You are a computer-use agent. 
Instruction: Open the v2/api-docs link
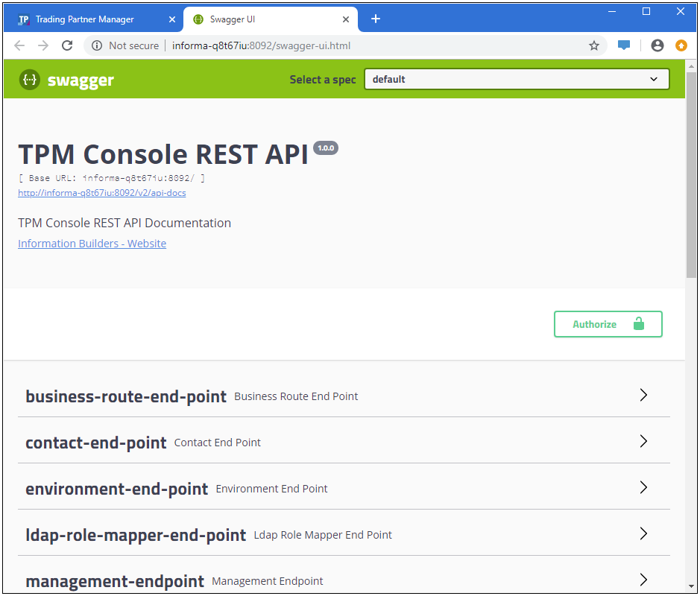pos(101,193)
